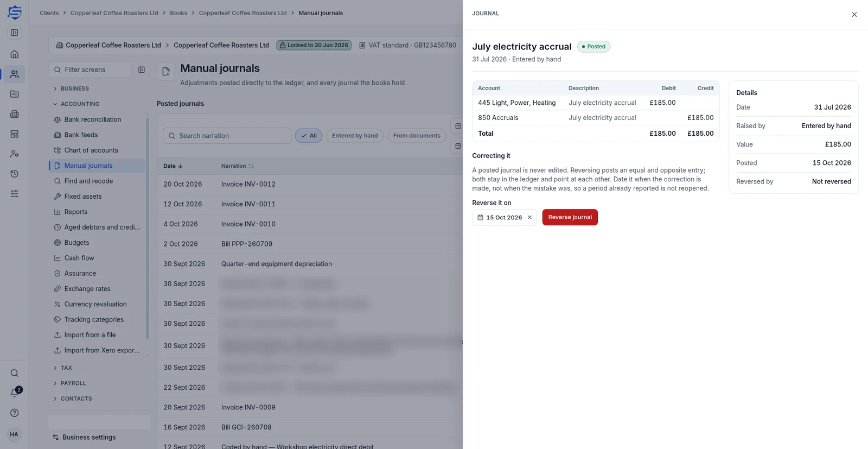The height and width of the screenshot is (449, 868).
Task: Open the help question mark icon
Action: click(x=15, y=413)
